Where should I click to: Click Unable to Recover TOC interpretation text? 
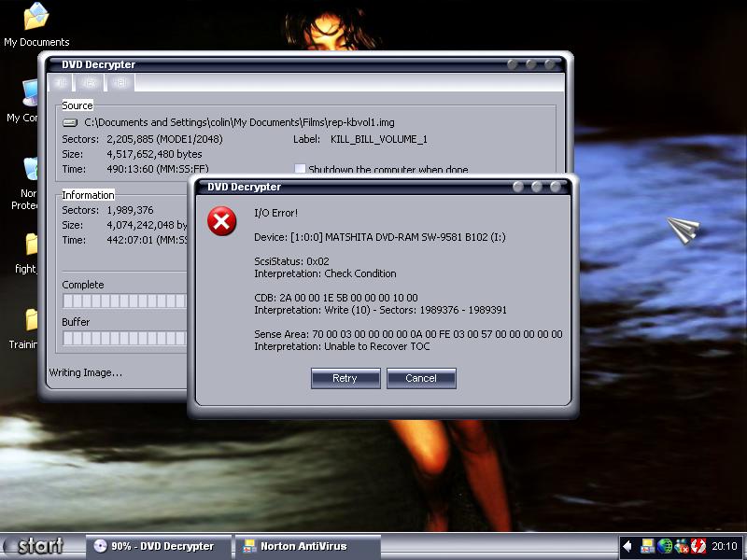377,346
